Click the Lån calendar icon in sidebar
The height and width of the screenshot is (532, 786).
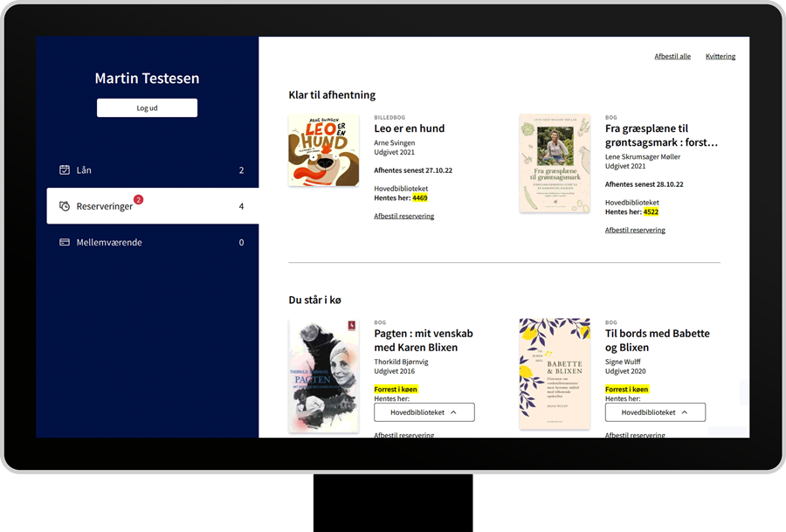65,170
